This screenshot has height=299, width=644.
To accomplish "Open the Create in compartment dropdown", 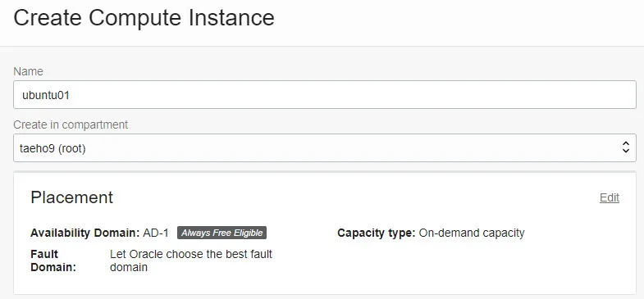I will tap(325, 147).
